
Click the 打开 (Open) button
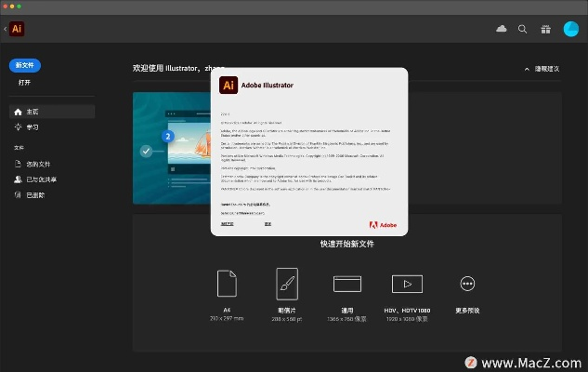point(25,83)
